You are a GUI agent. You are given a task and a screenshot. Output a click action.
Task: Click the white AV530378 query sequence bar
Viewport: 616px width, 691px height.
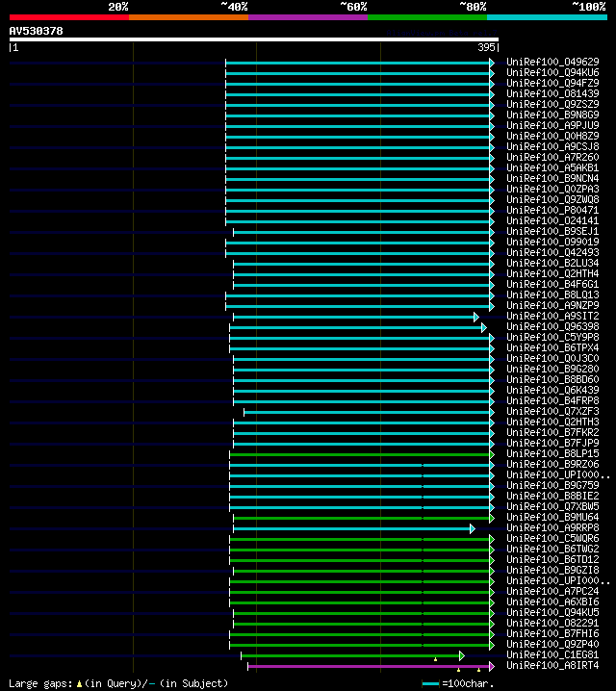click(x=254, y=39)
